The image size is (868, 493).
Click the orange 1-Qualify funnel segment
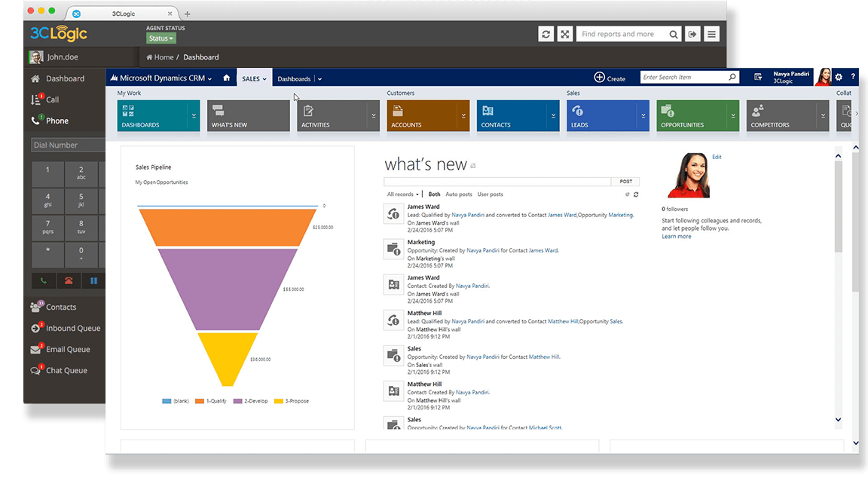click(x=228, y=228)
